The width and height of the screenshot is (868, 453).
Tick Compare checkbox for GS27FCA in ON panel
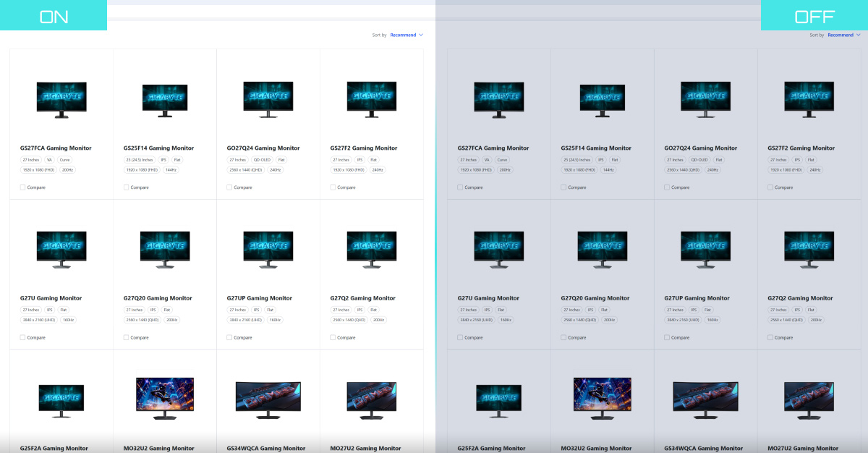[23, 187]
